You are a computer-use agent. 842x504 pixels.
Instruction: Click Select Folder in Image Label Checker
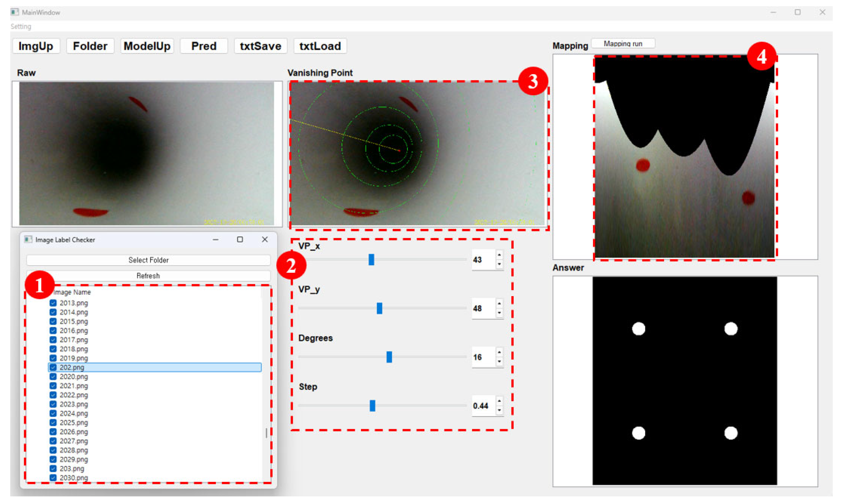[148, 260]
